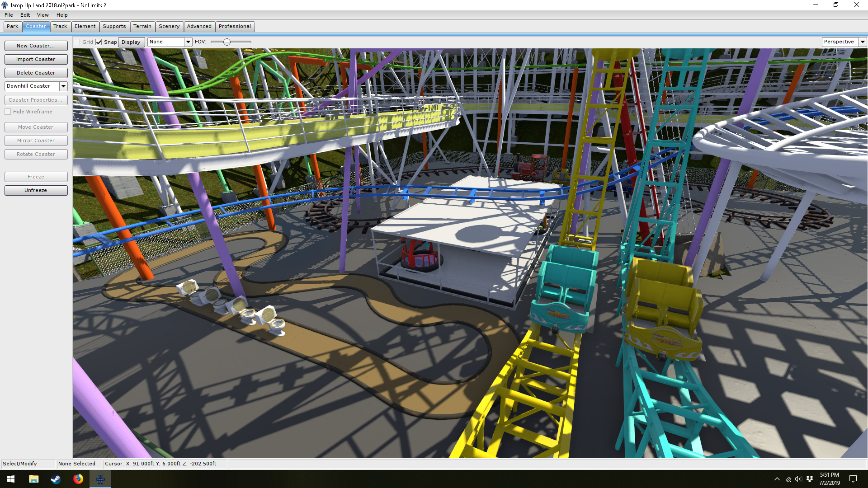Open the action center notifications icon
This screenshot has width=868, height=488.
tap(853, 479)
